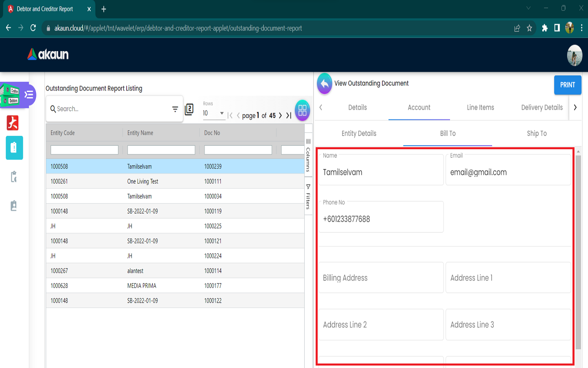The height and width of the screenshot is (368, 588).
Task: Open the Rows per page dropdown
Action: pyautogui.click(x=214, y=113)
